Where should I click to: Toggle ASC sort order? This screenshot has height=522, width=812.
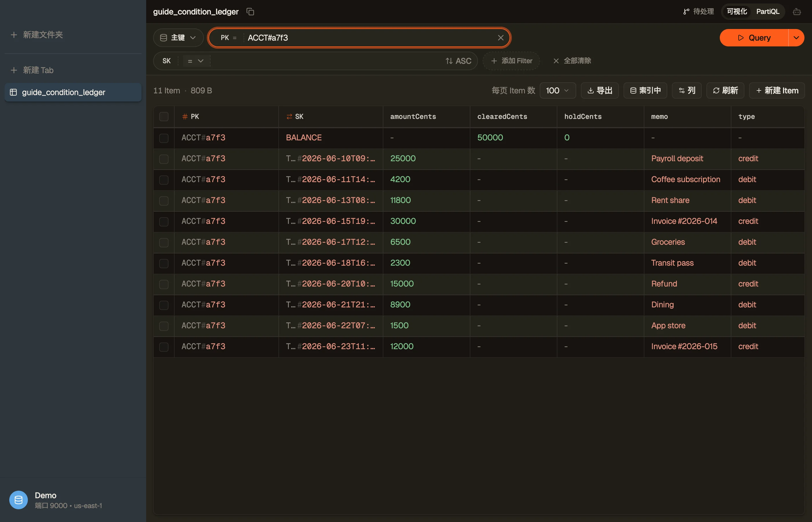458,61
